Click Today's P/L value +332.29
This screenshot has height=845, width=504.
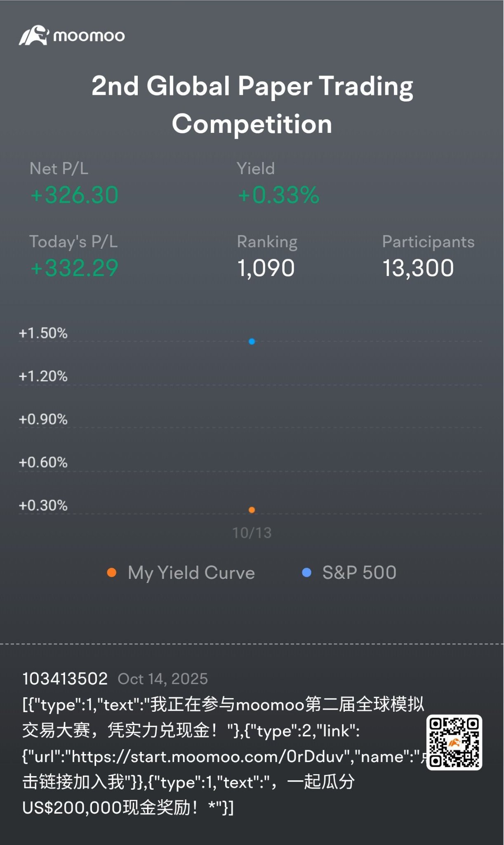click(75, 268)
